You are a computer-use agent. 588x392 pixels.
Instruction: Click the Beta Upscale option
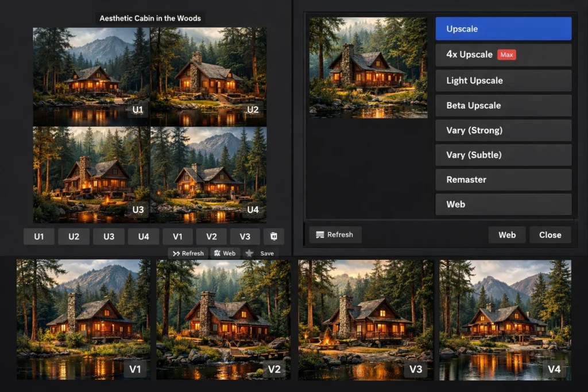click(x=503, y=105)
